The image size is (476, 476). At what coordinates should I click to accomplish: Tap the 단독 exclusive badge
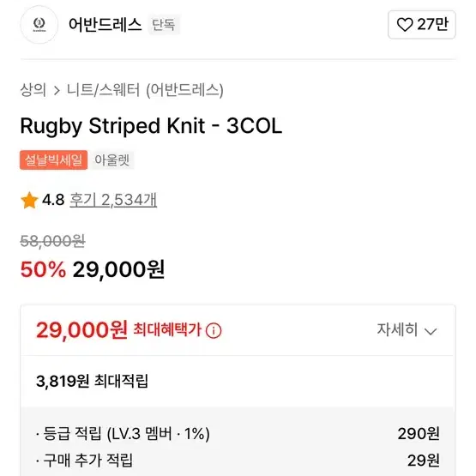(164, 25)
